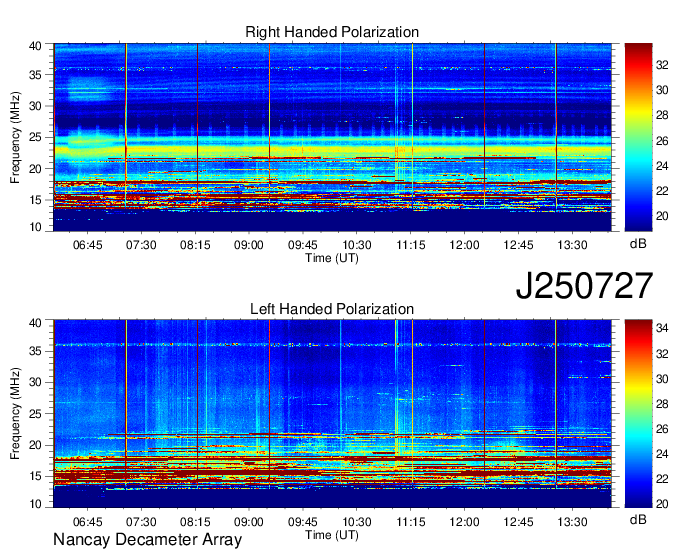This screenshot has width=680, height=552.
Task: Select the top plot's color bar
Action: [x=638, y=137]
